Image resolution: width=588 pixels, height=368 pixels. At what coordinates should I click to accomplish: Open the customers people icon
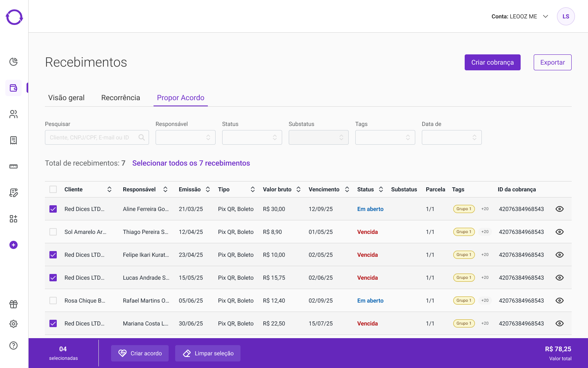[x=13, y=114]
